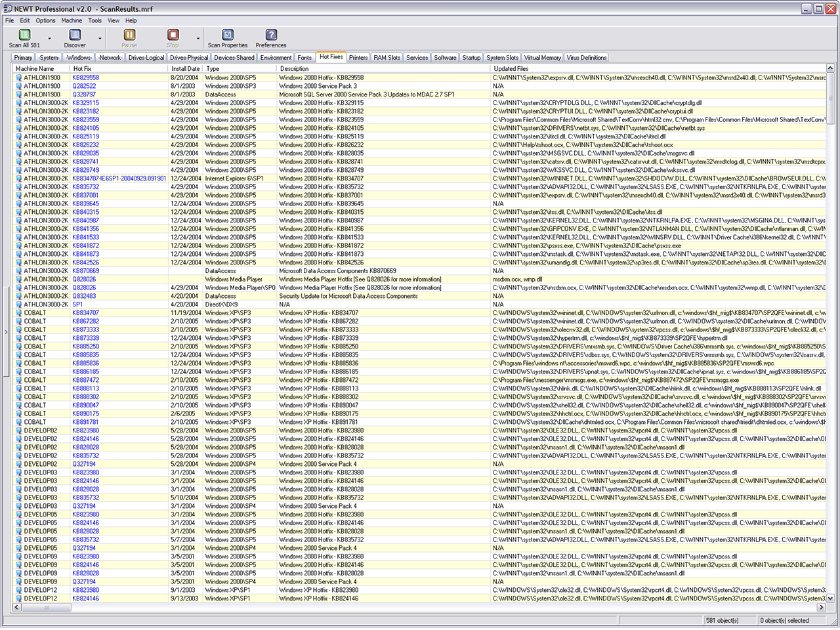The height and width of the screenshot is (630, 840).
Task: Switch to the Virus Definitions tab
Action: click(586, 58)
